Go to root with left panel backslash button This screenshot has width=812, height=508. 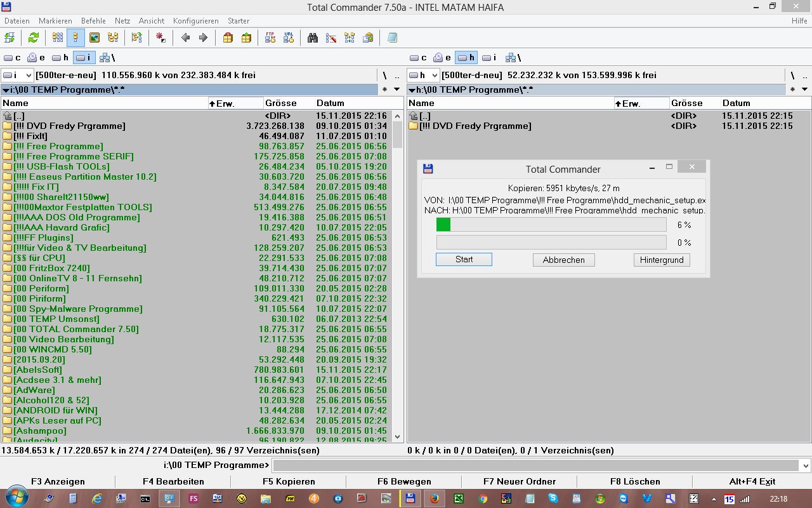384,75
